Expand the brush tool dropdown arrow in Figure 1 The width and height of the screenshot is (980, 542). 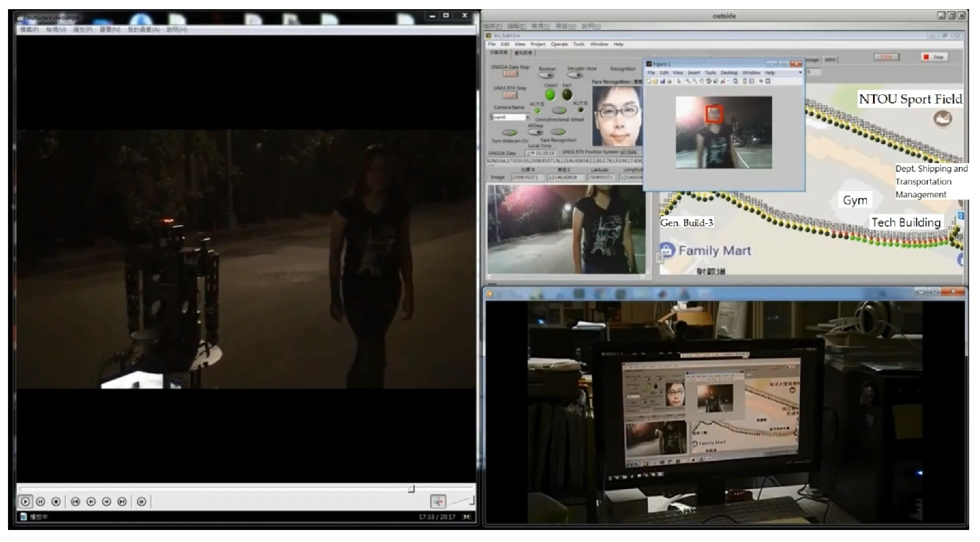pos(729,81)
